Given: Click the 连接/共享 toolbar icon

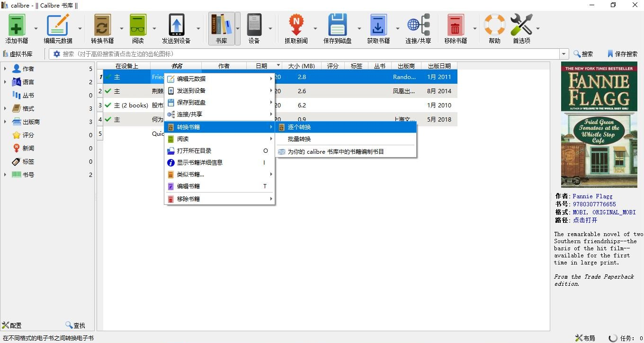Looking at the screenshot, I should [418, 28].
